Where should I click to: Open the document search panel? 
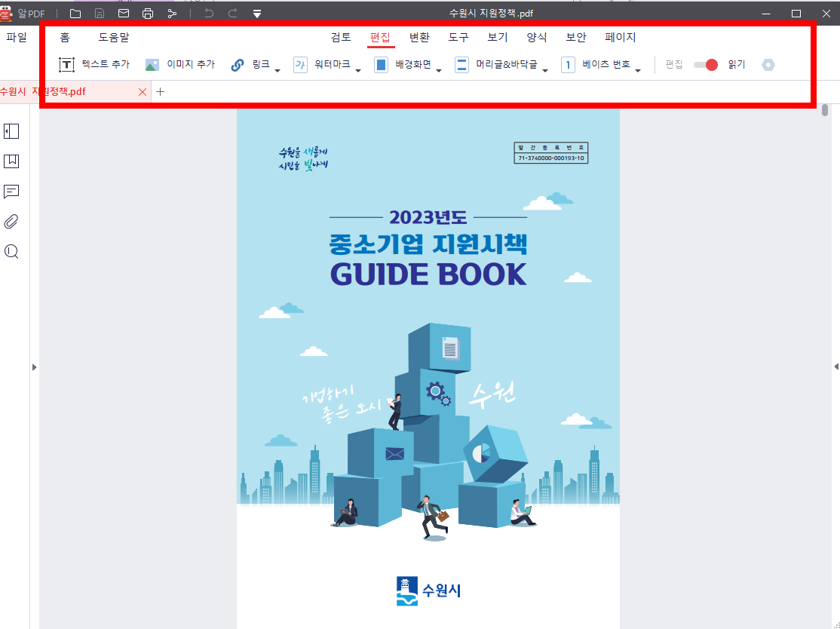11,251
